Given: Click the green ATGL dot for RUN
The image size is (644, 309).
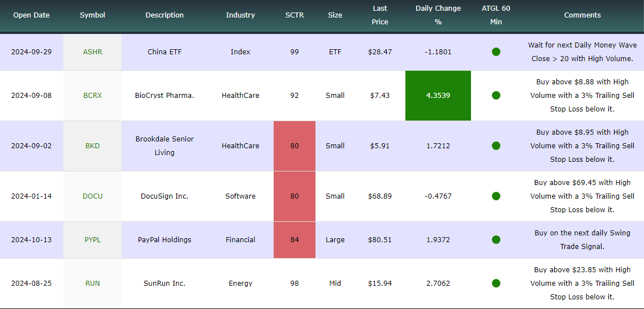Looking at the screenshot, I should 496,283.
